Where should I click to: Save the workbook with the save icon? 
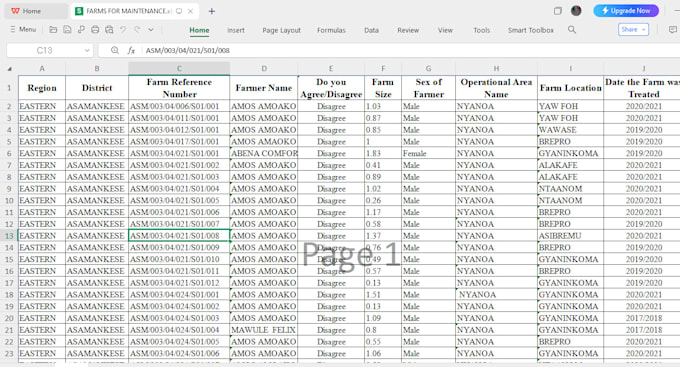click(x=67, y=29)
